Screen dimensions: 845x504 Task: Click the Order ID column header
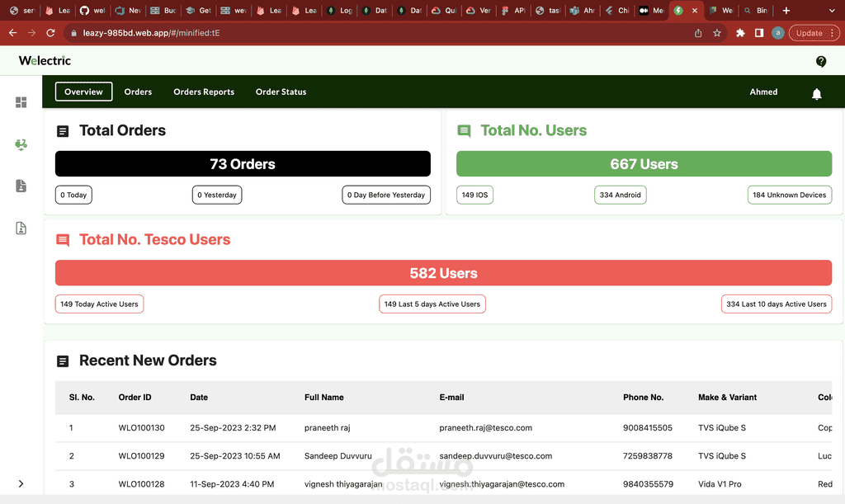135,398
